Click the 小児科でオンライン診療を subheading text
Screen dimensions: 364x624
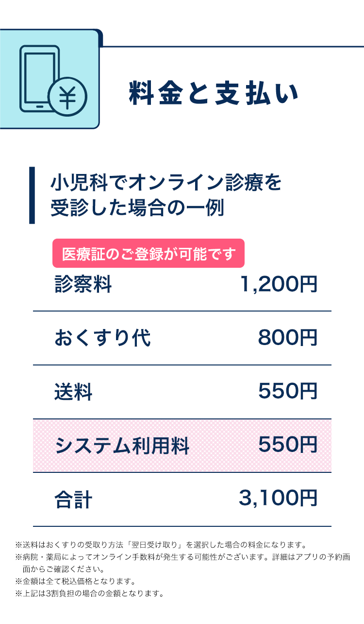click(166, 185)
